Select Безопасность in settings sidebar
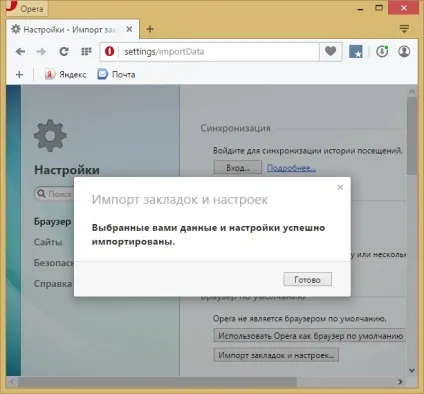 [54, 263]
